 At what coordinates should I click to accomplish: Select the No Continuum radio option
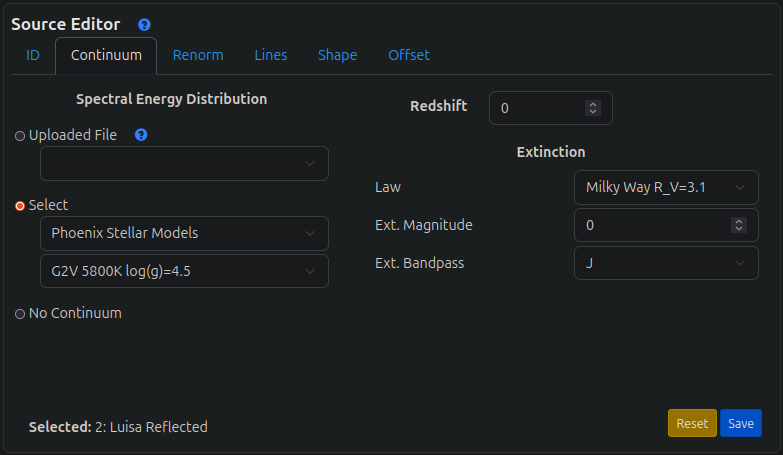pyautogui.click(x=20, y=314)
